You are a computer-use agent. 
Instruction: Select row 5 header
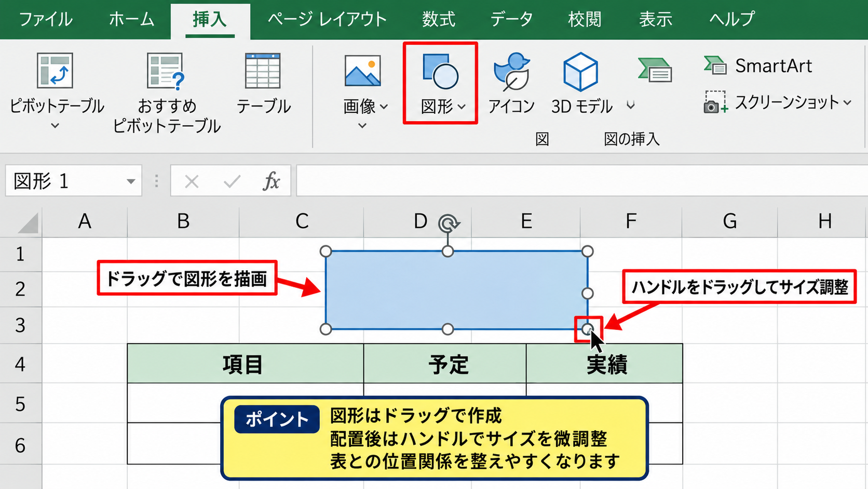[x=20, y=404]
